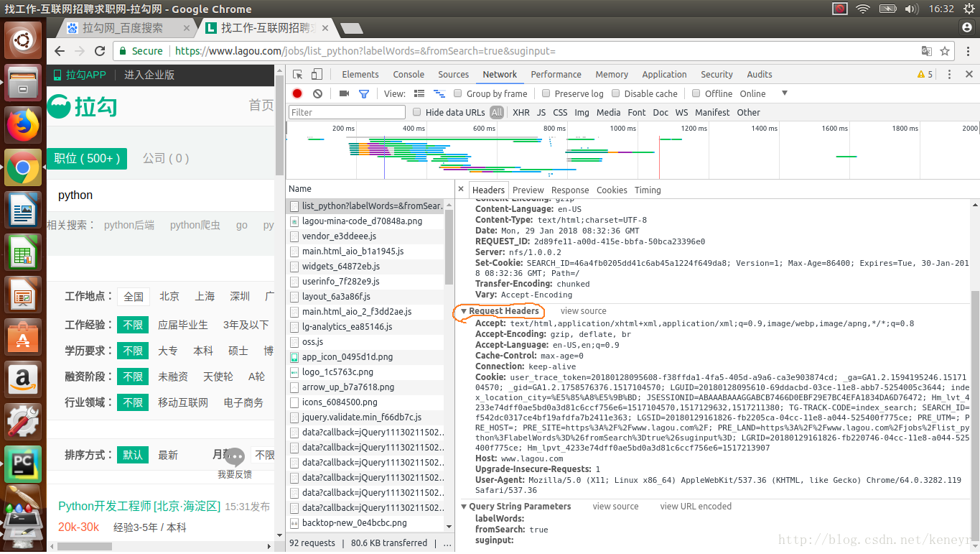
Task: Open Ubuntu Software Center icon
Action: [x=22, y=337]
